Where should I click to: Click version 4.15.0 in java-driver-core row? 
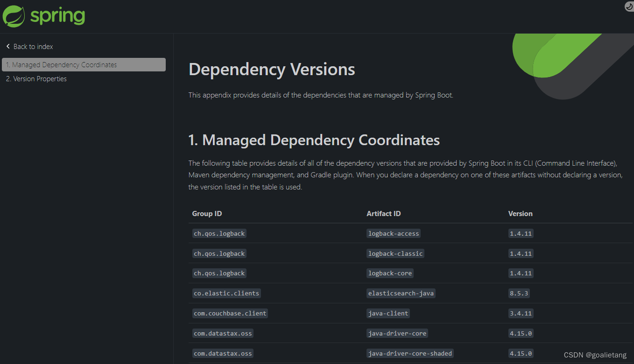tap(521, 333)
